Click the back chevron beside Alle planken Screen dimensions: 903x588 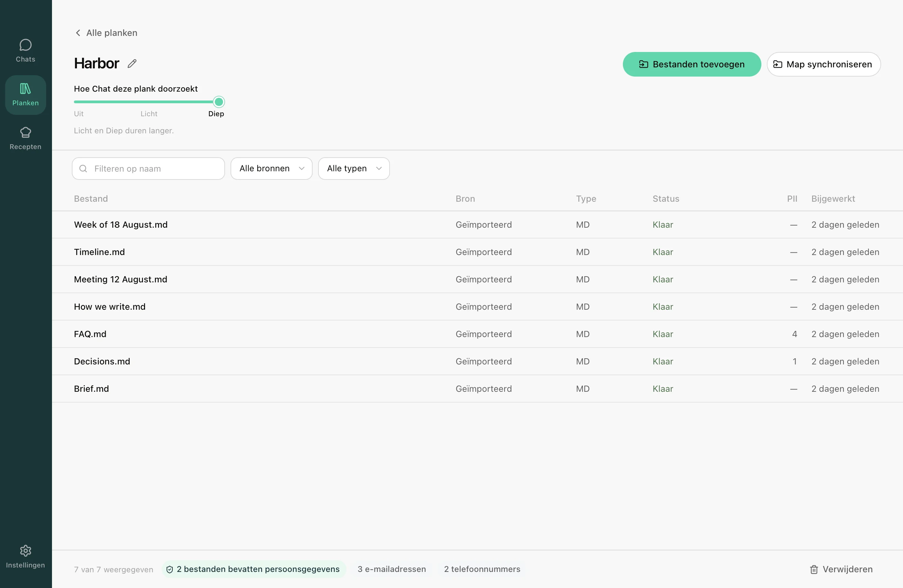tap(78, 33)
